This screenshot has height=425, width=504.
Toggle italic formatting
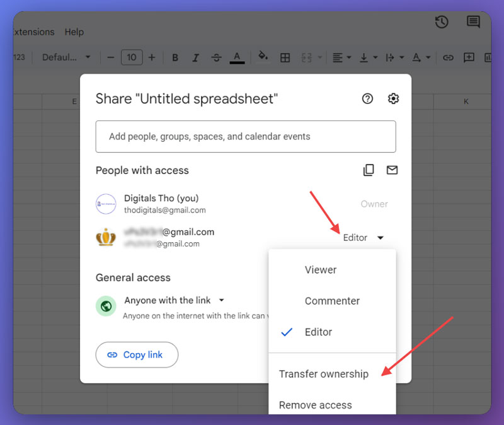point(195,57)
